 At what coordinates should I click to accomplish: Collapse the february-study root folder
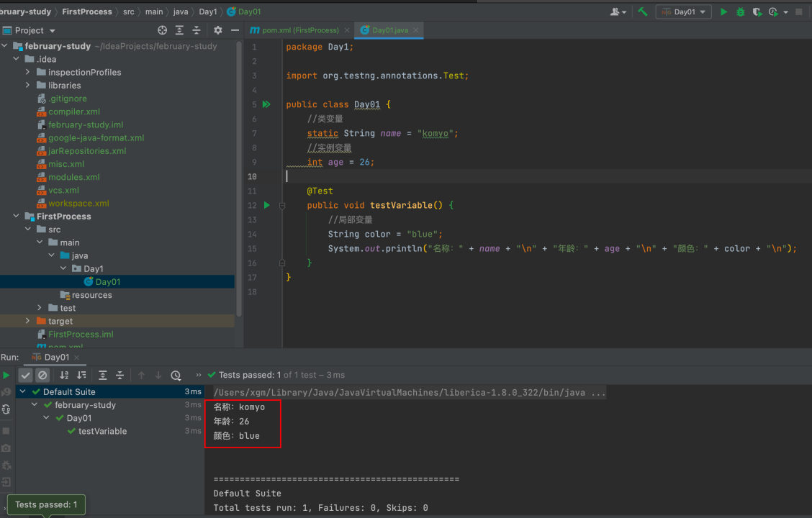(4, 46)
